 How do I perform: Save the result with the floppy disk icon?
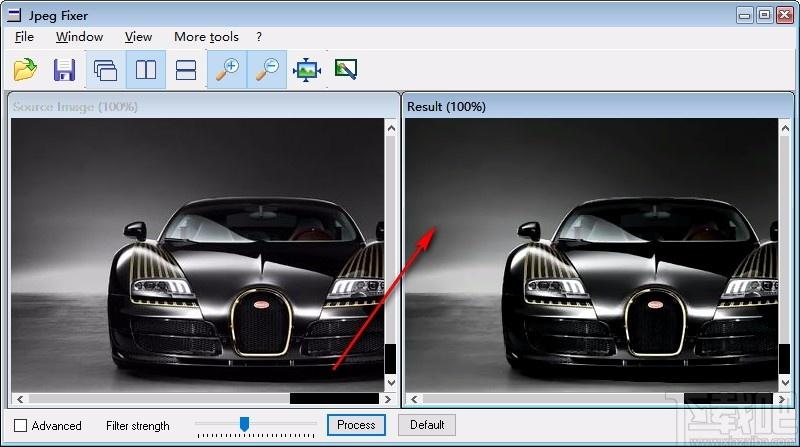[x=64, y=69]
